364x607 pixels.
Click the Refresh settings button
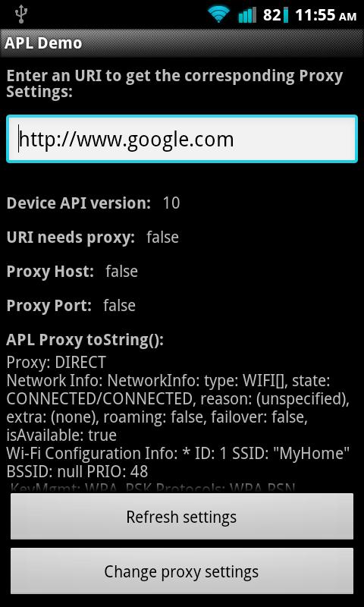[x=182, y=516]
